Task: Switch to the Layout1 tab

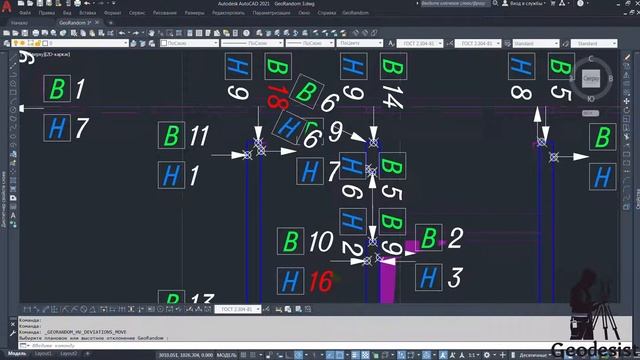Action: click(43, 353)
